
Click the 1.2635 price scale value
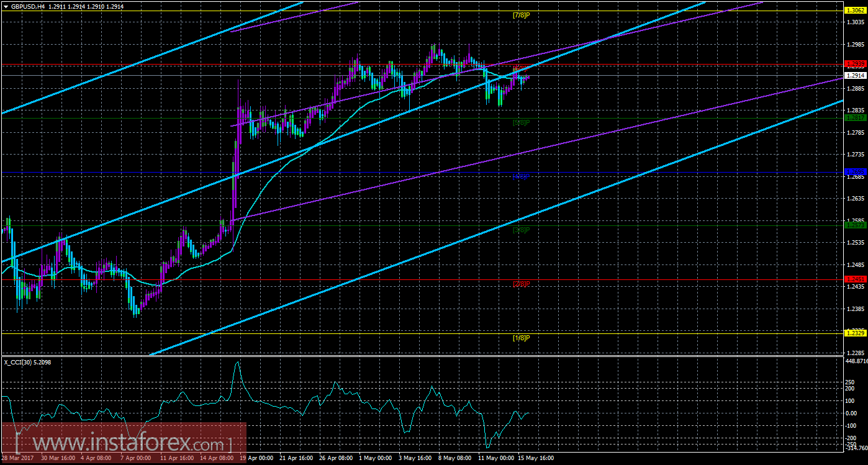856,199
